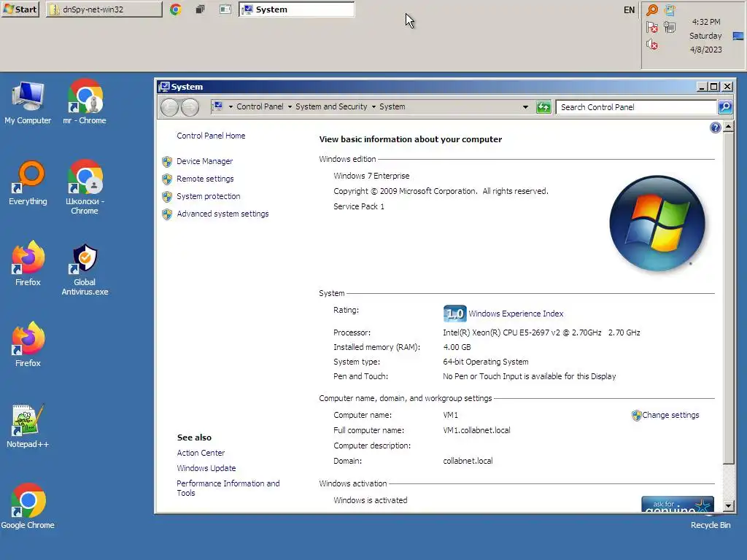Open Control Panel Home link

(x=211, y=136)
